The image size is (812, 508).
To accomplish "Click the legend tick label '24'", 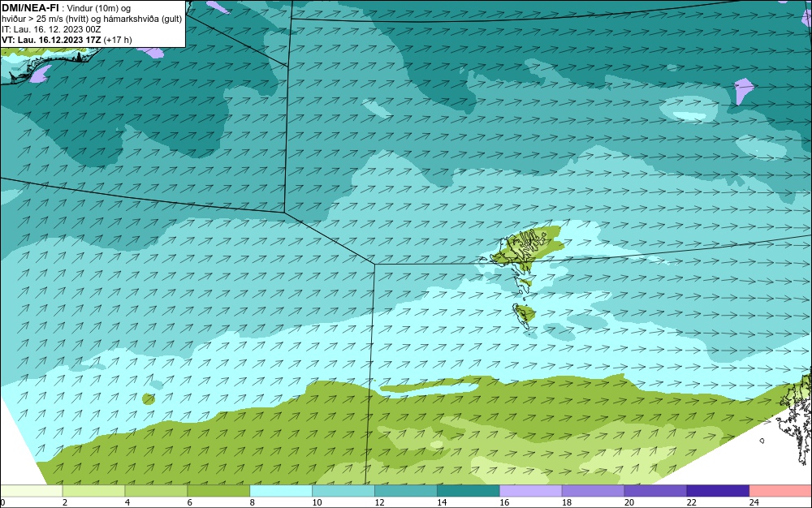I will [754, 502].
